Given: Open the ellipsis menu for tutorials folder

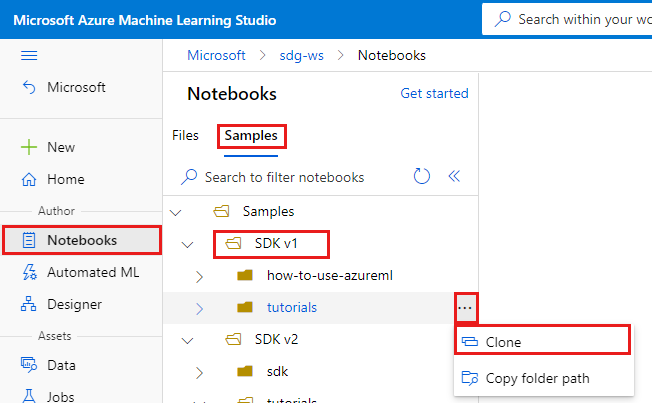Looking at the screenshot, I should pos(465,308).
